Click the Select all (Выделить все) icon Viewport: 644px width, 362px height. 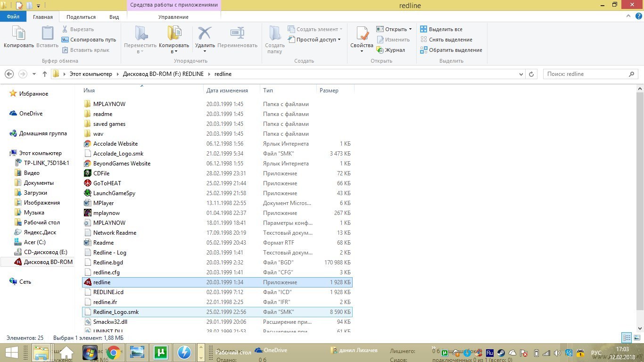click(x=423, y=29)
